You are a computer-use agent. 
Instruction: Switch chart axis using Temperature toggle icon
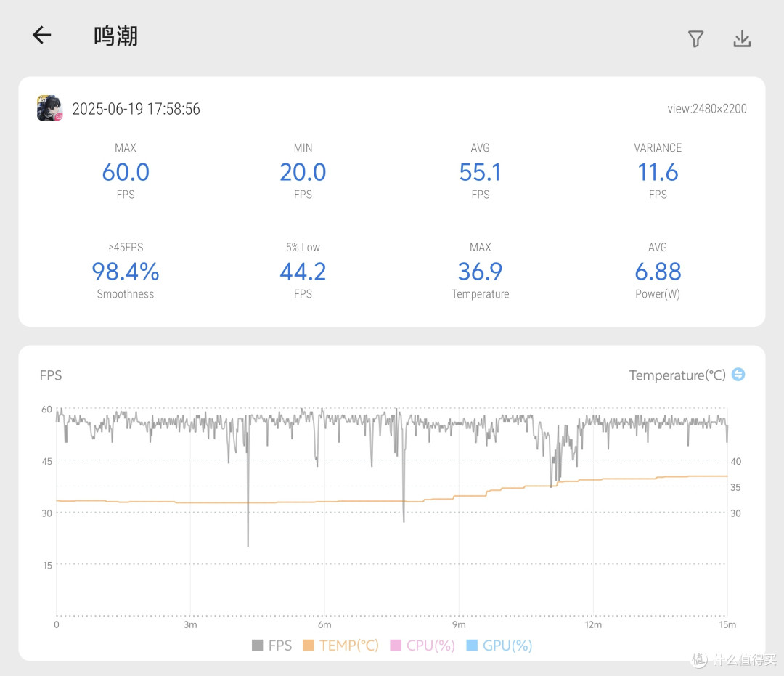tap(738, 374)
